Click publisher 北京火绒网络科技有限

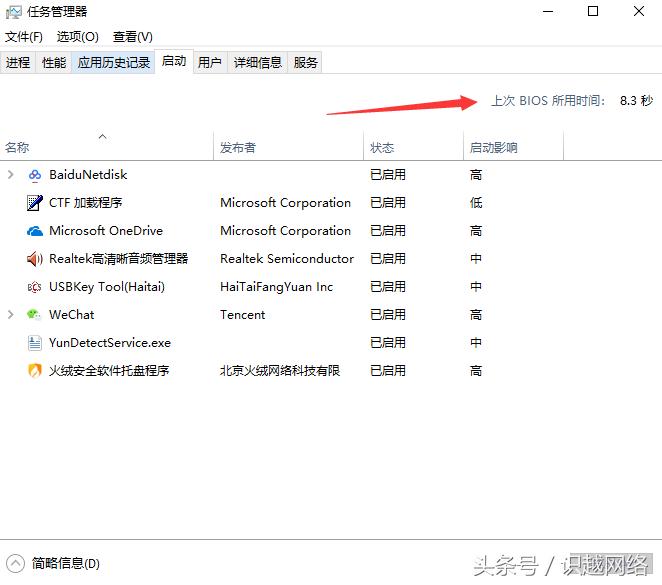[x=280, y=371]
